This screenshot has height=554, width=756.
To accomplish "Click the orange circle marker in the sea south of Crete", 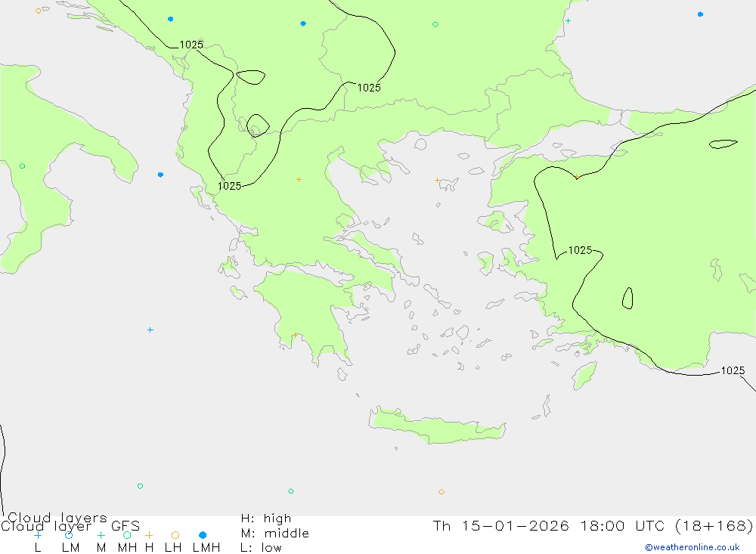I will coord(442,492).
